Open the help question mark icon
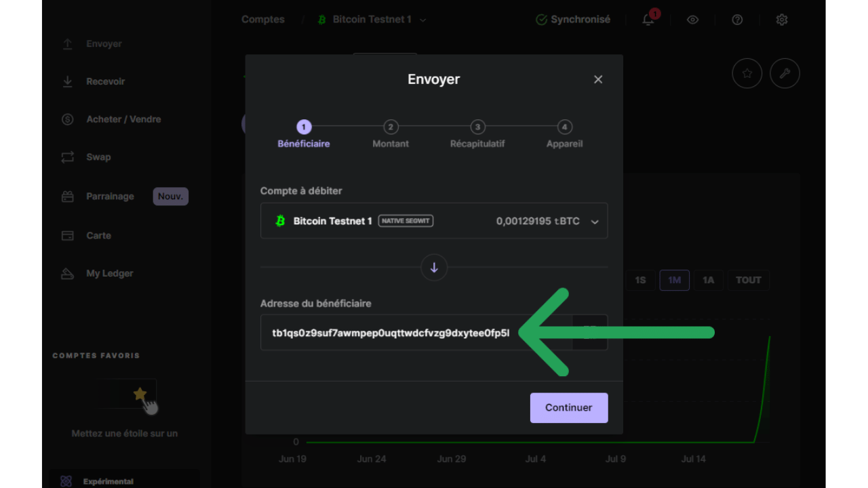The height and width of the screenshot is (488, 868). 737,20
